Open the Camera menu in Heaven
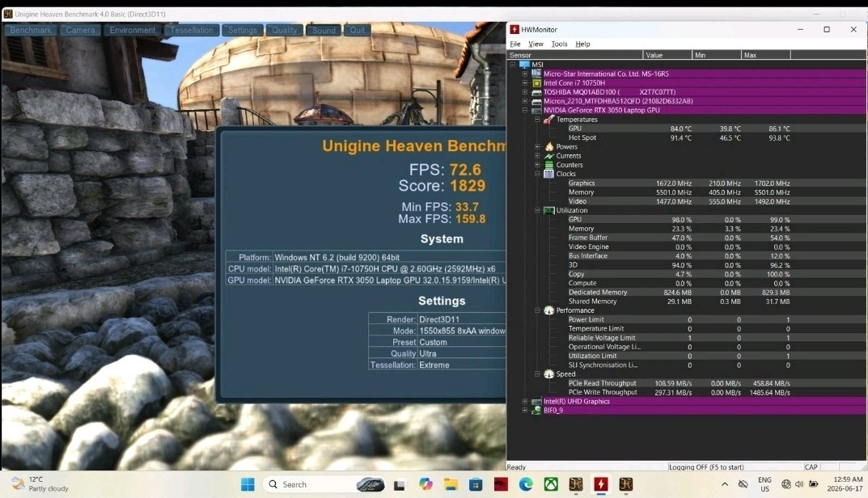 pos(80,30)
